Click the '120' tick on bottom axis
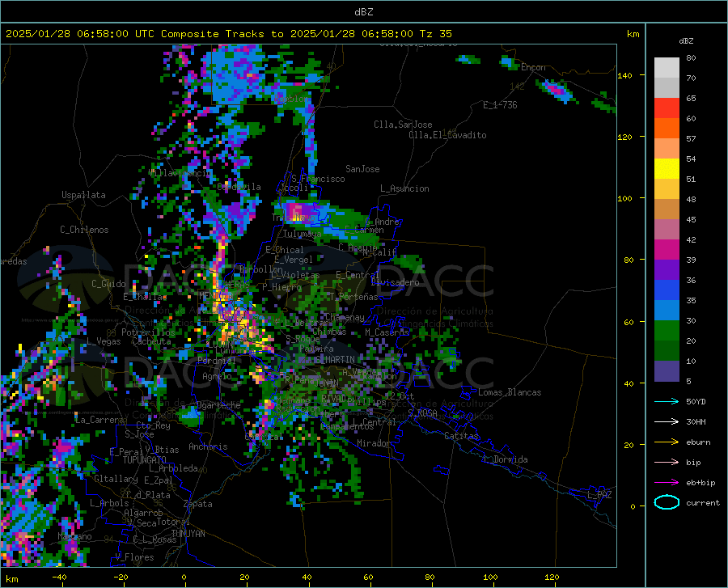 552,577
